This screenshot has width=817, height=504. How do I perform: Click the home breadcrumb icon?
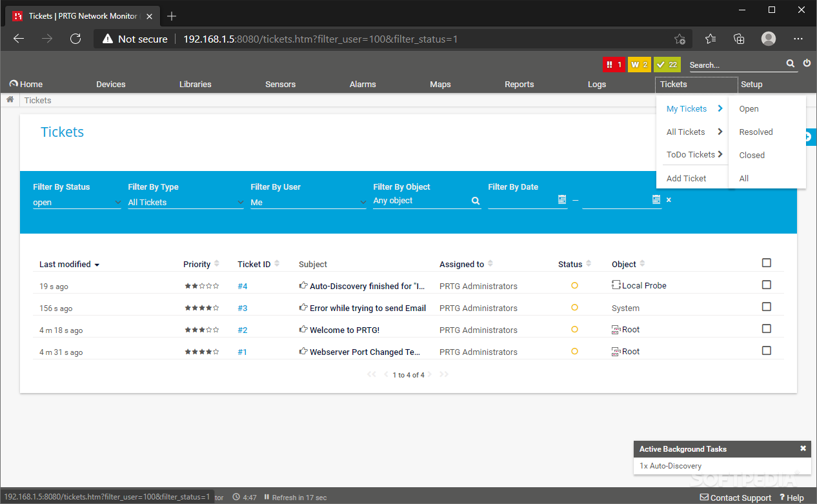coord(10,100)
